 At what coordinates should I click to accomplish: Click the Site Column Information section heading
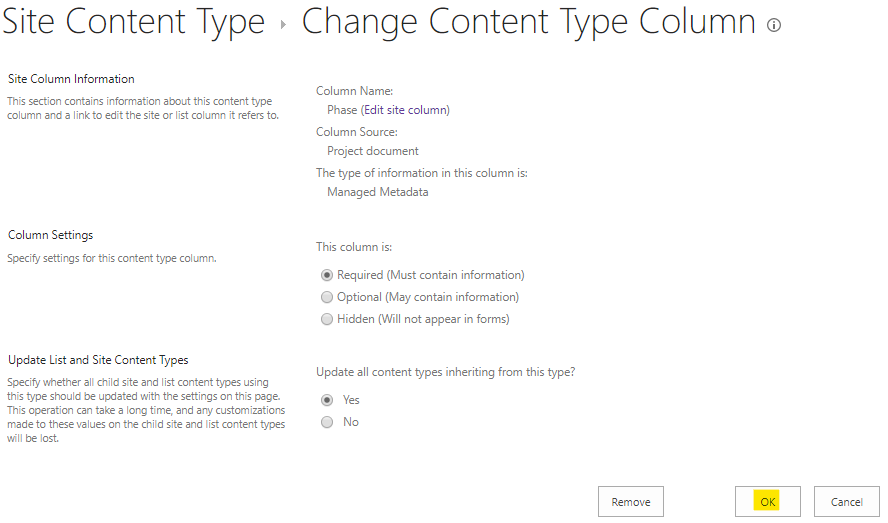click(x=71, y=79)
